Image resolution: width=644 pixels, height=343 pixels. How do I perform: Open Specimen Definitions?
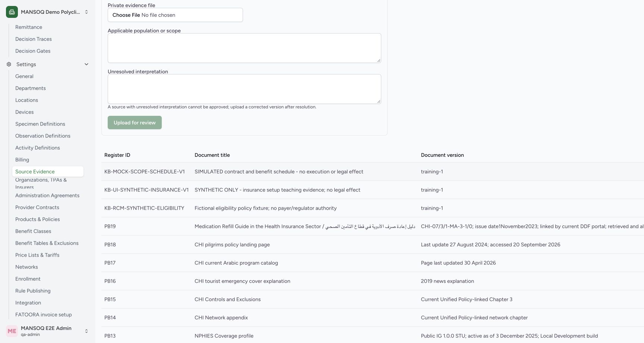coord(40,124)
